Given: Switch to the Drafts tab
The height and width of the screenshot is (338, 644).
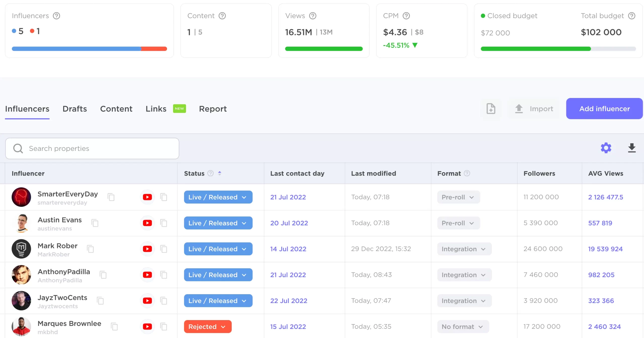Looking at the screenshot, I should (x=75, y=109).
